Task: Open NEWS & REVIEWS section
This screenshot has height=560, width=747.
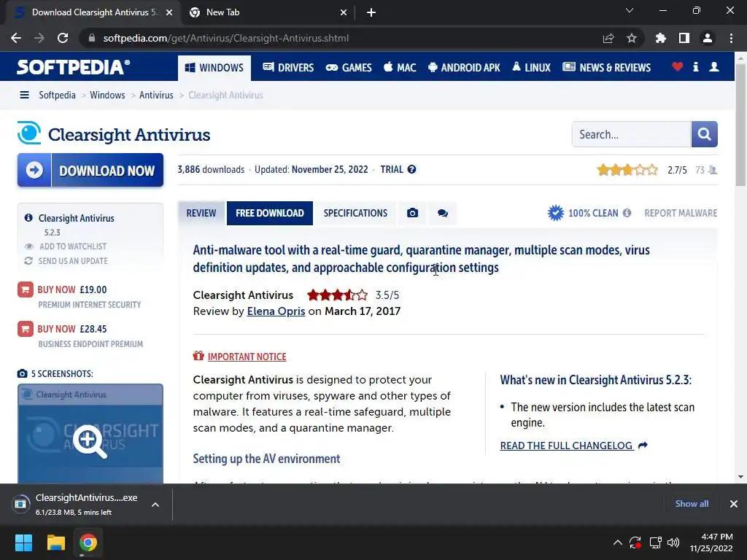Action: [606, 68]
